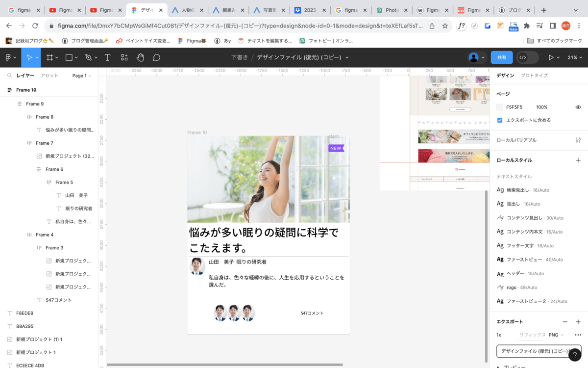588x368 pixels.
Task: Select the Hand tool
Action: coord(140,57)
